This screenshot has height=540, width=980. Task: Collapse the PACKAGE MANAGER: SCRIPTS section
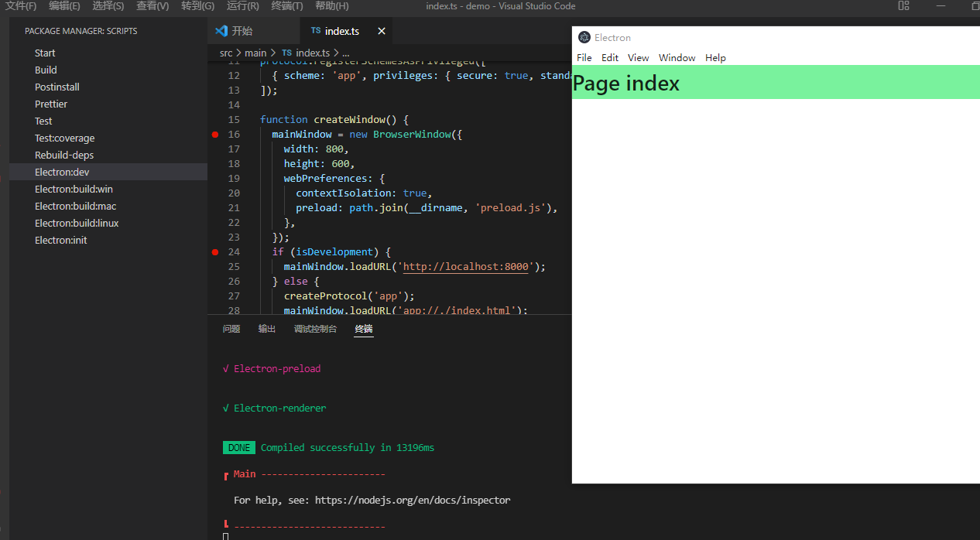click(x=77, y=30)
